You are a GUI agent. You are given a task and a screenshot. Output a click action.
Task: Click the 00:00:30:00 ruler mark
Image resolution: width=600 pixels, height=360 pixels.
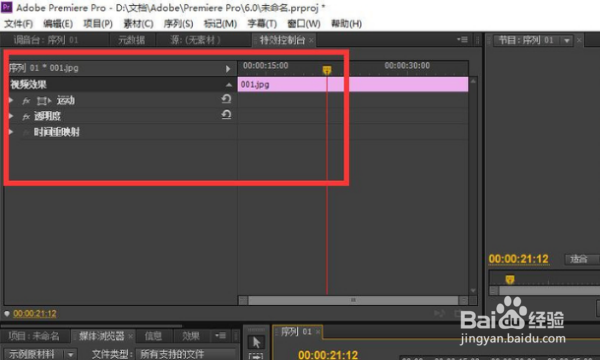407,66
